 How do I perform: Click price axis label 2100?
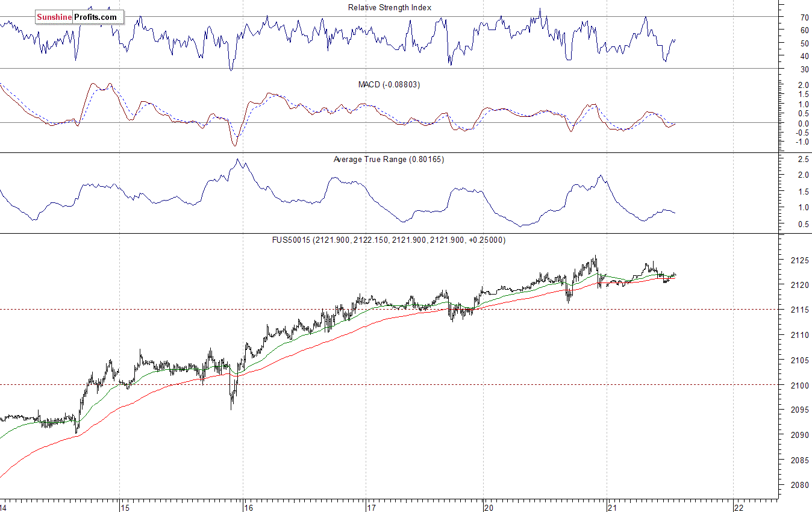pyautogui.click(x=800, y=385)
